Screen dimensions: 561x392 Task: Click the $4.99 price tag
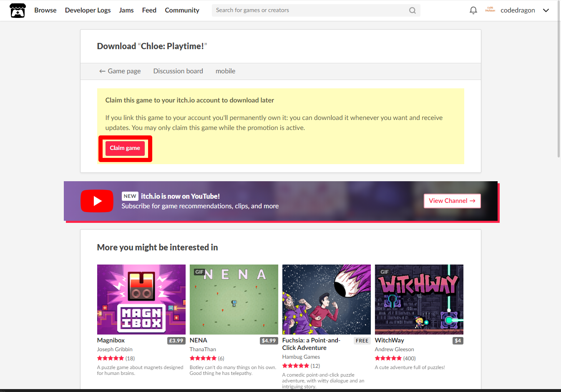pos(269,341)
